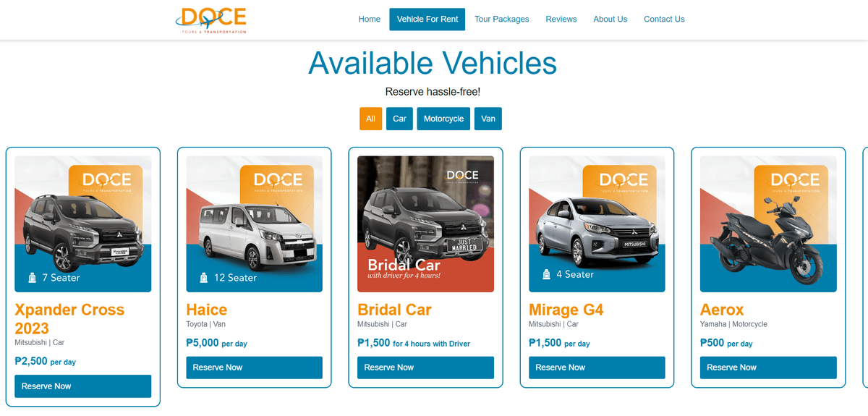Click the ₱500 per day price

click(x=726, y=343)
